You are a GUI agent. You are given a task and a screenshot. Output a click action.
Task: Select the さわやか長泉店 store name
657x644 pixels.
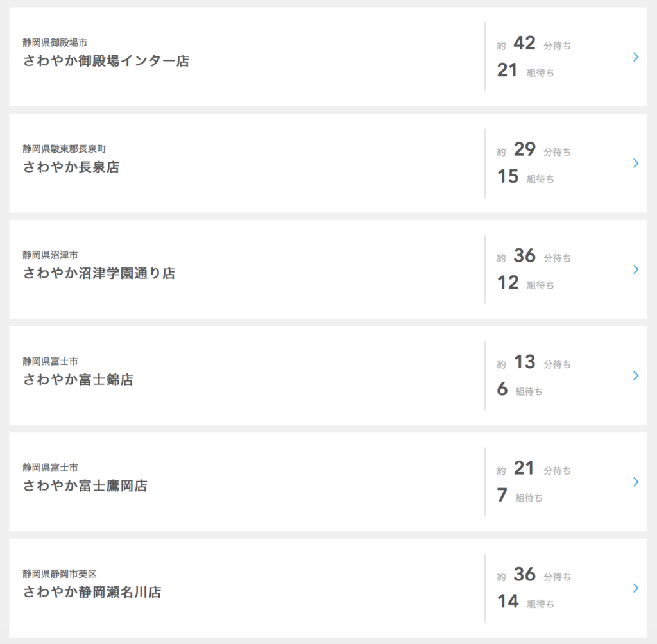(x=71, y=167)
